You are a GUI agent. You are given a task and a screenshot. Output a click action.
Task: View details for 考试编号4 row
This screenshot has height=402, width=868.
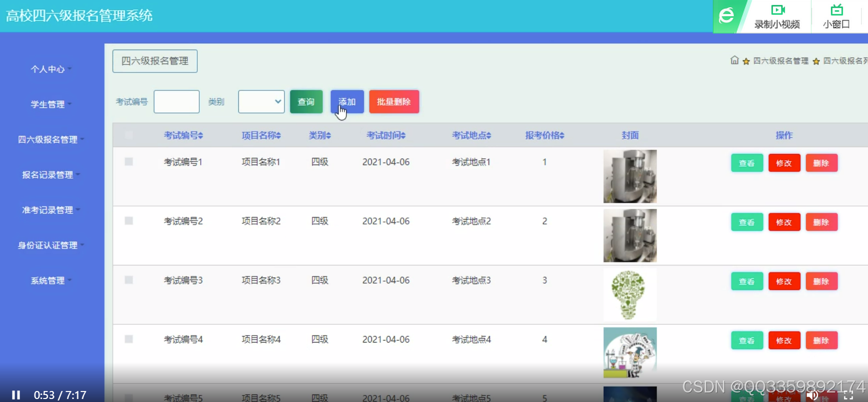point(747,340)
